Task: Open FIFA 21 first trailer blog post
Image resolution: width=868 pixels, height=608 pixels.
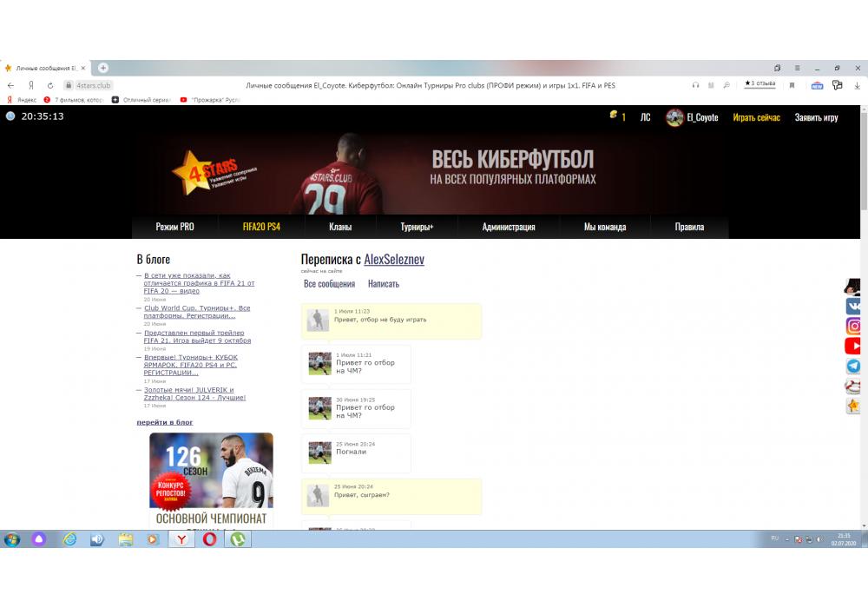Action: 197,337
